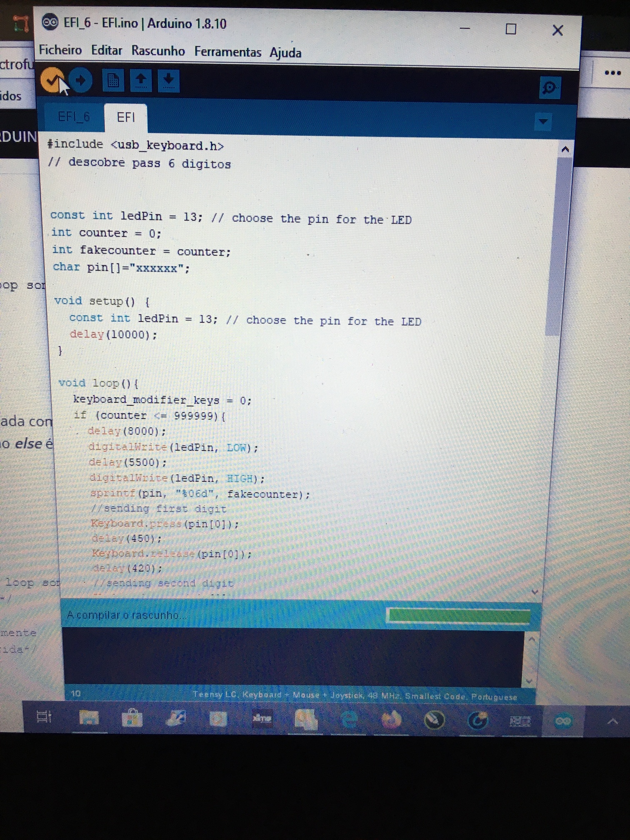Click the 'xlme' dark icon in the taskbar
The width and height of the screenshot is (630, 840).
262,718
